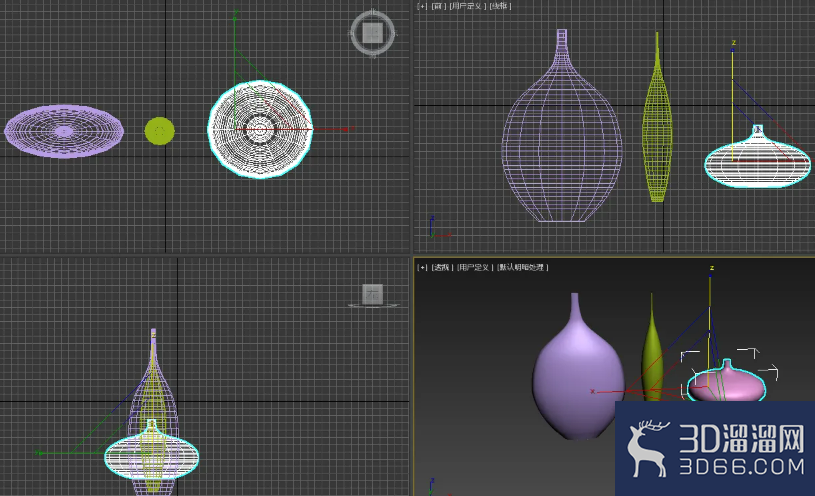Select the small green circle in the top view
Viewport: 815px width, 496px height.
(x=160, y=131)
